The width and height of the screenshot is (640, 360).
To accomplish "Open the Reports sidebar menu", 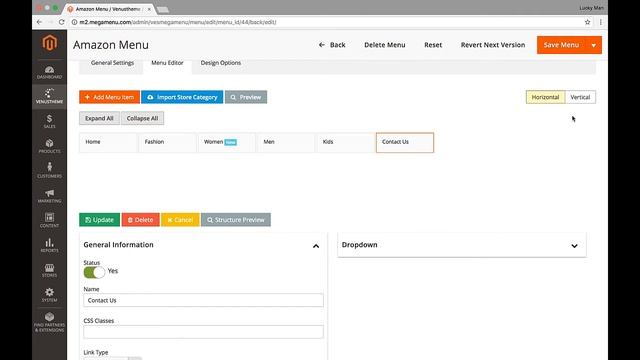I will [x=49, y=245].
